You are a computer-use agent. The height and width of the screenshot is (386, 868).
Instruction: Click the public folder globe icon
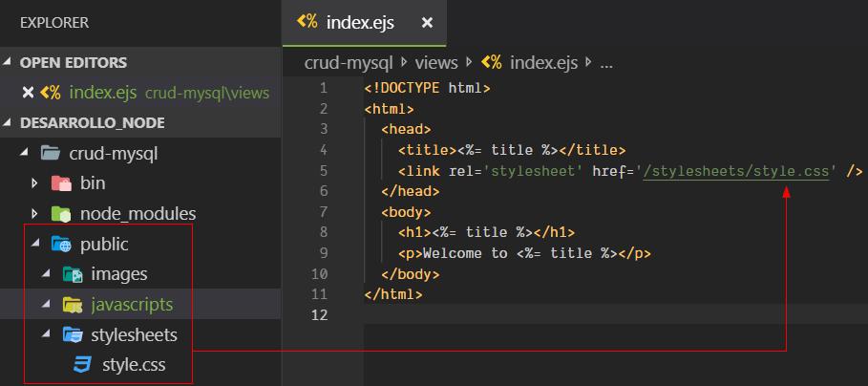[x=61, y=245]
